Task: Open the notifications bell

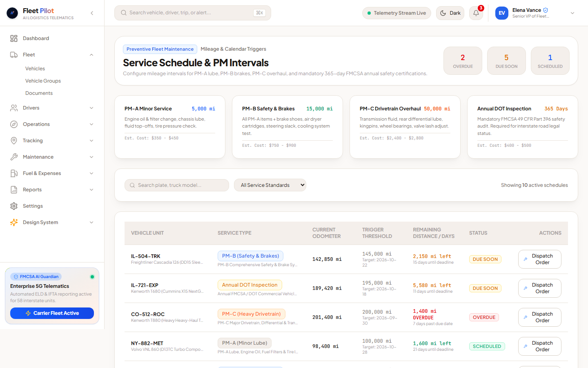Action: [476, 13]
